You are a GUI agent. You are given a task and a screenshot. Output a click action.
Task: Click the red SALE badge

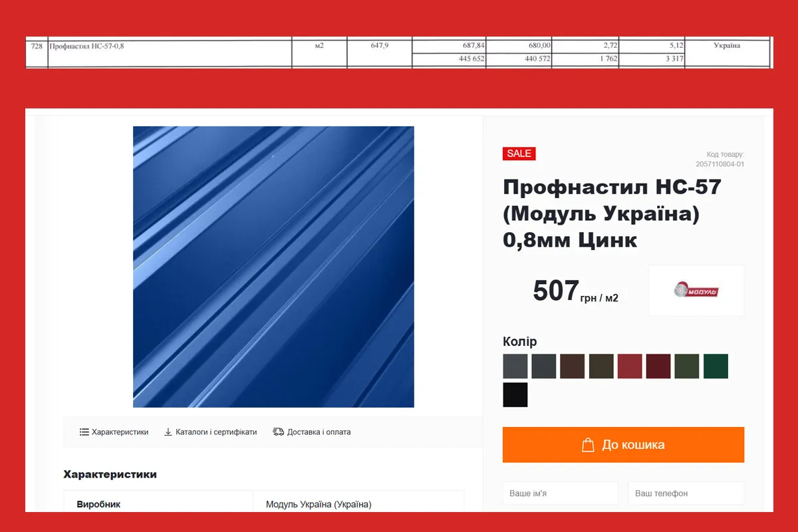click(x=519, y=153)
